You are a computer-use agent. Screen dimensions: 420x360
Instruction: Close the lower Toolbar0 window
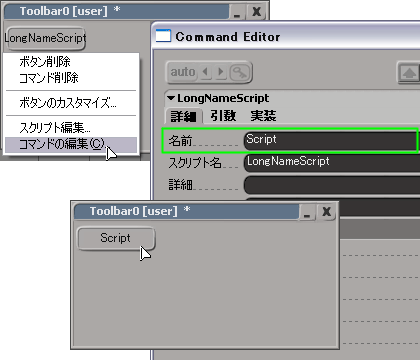tap(327, 212)
